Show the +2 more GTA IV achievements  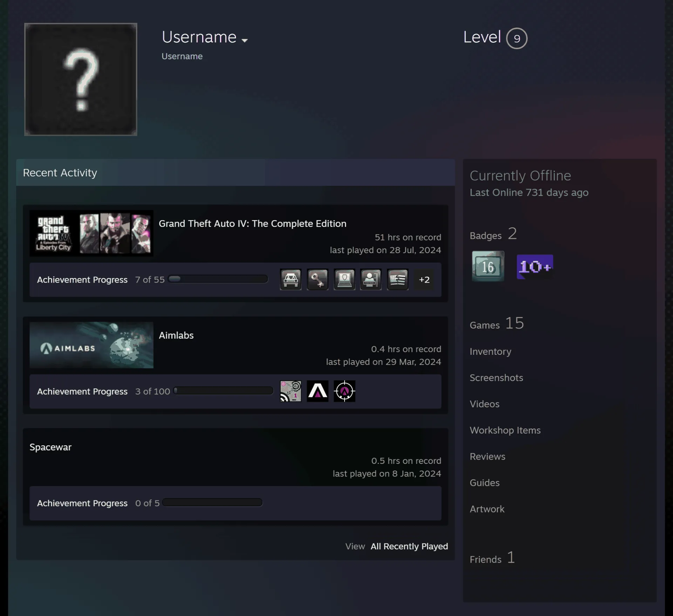(424, 279)
